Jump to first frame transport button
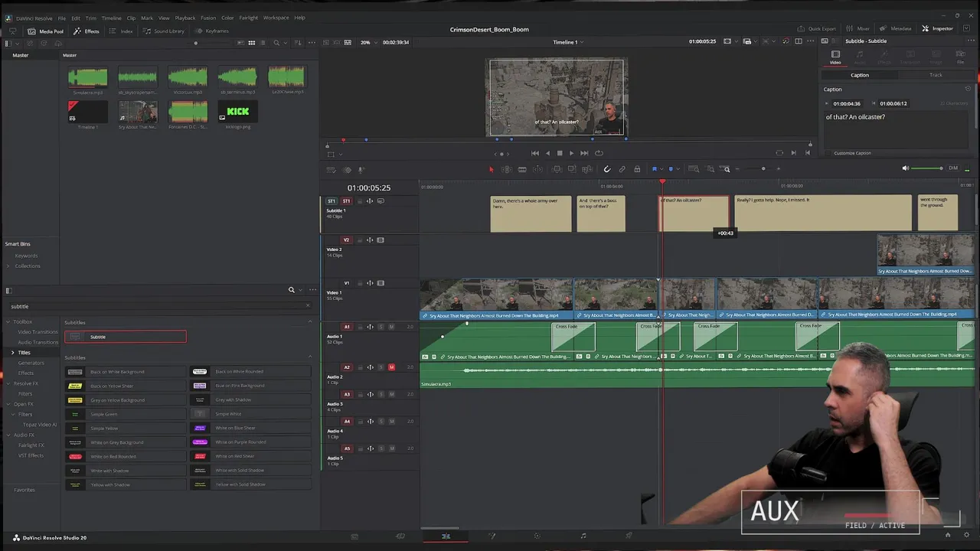Image resolution: width=980 pixels, height=551 pixels. [x=535, y=153]
